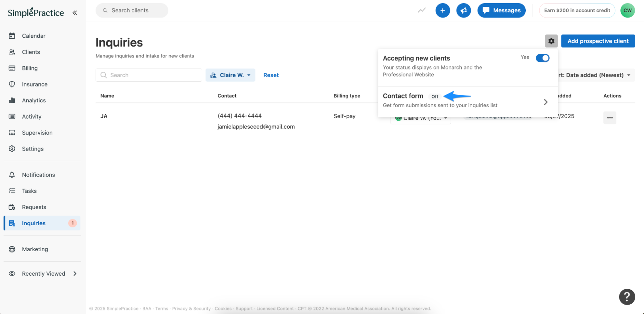This screenshot has width=644, height=314.
Task: Open the Support footer link
Action: tap(244, 309)
